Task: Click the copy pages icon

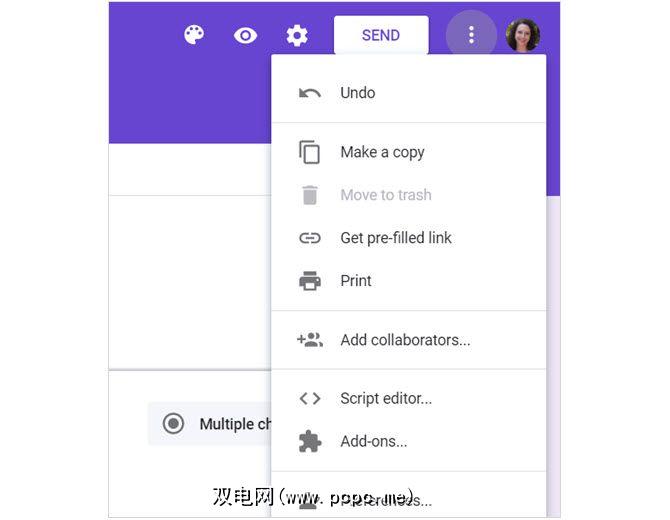Action: click(x=309, y=152)
